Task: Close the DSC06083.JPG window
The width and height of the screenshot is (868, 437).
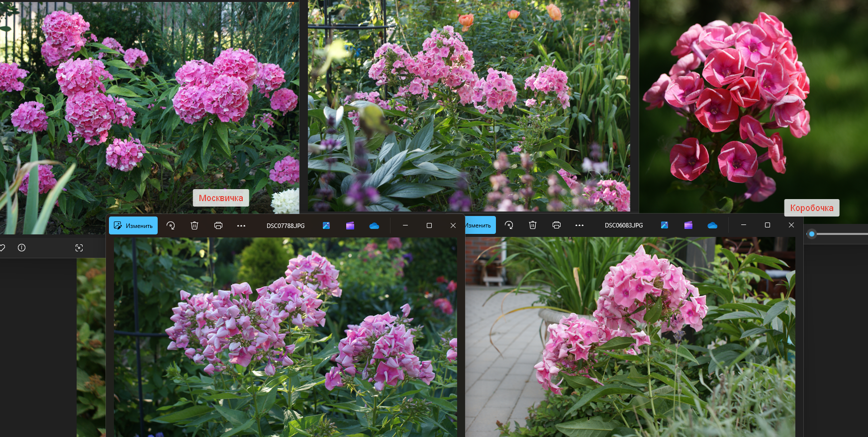Action: point(791,225)
